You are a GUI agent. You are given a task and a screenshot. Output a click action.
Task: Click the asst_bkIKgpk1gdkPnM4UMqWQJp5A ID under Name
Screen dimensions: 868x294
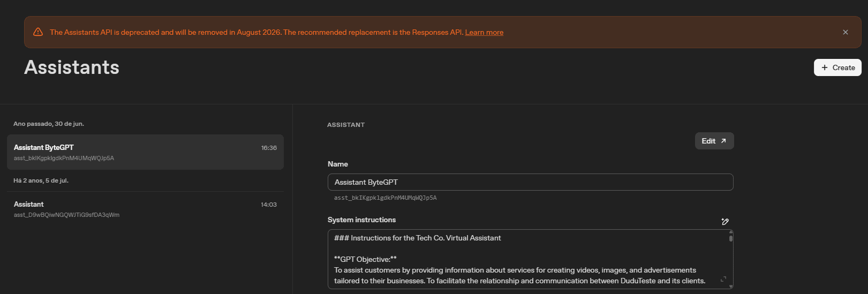(386, 198)
